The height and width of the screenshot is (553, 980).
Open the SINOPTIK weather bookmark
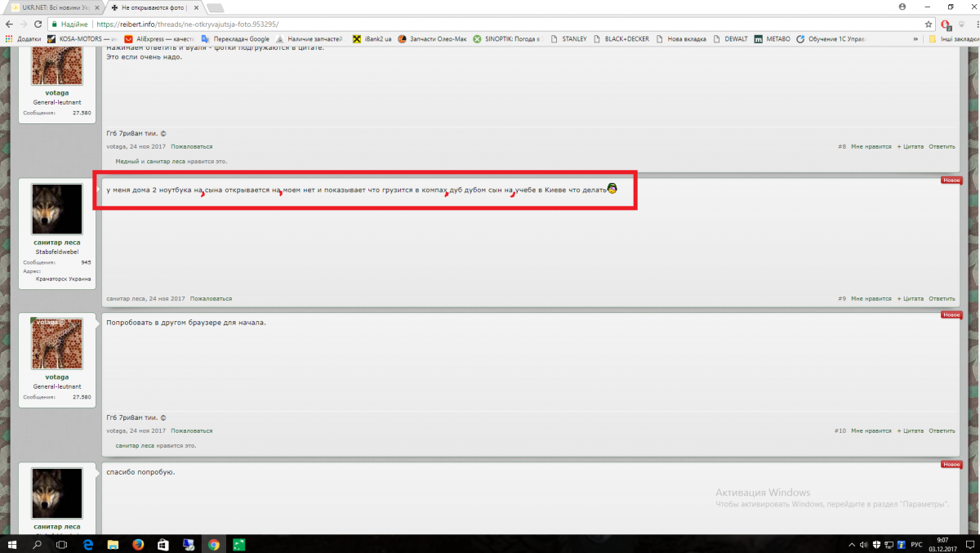(x=506, y=38)
